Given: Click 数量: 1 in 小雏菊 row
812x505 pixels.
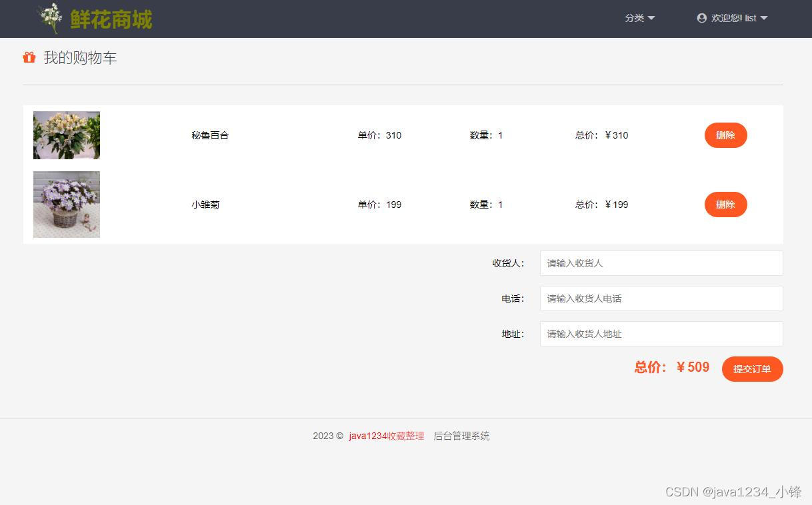Looking at the screenshot, I should point(486,205).
